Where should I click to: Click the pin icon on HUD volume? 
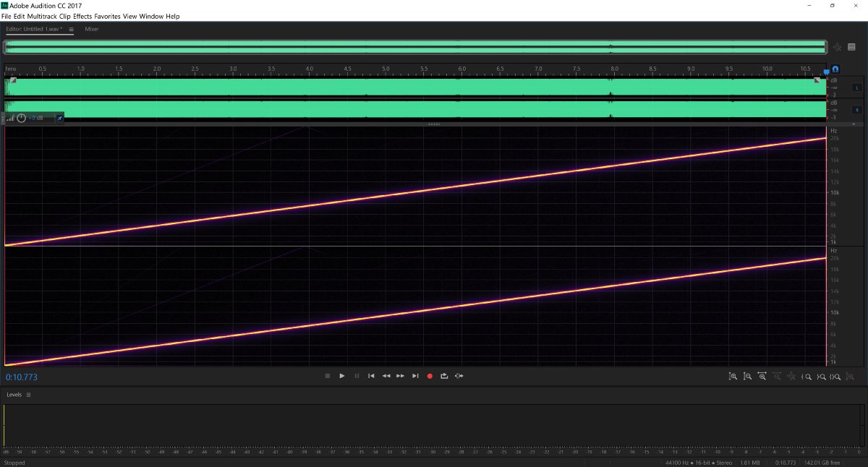click(x=59, y=118)
